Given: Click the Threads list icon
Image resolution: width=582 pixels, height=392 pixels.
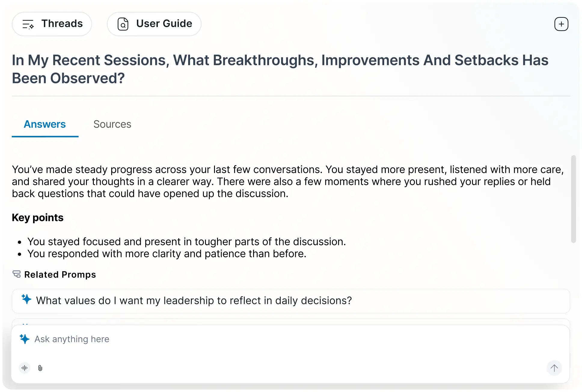Looking at the screenshot, I should click(x=28, y=24).
